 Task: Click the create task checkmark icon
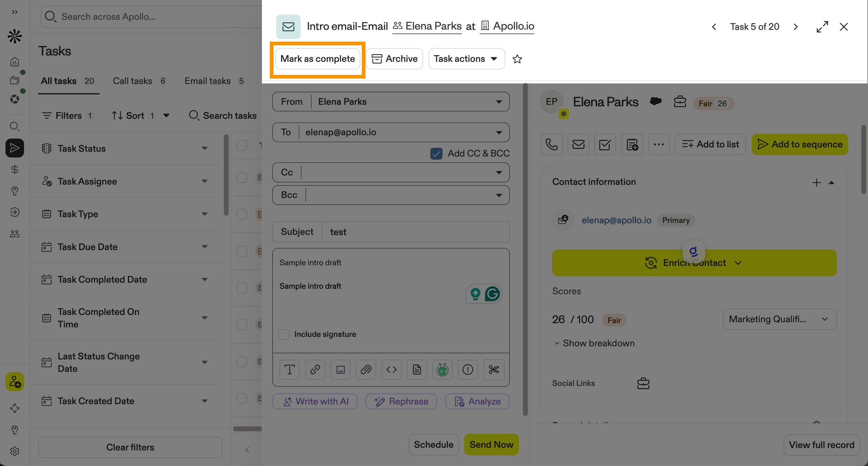coord(605,145)
